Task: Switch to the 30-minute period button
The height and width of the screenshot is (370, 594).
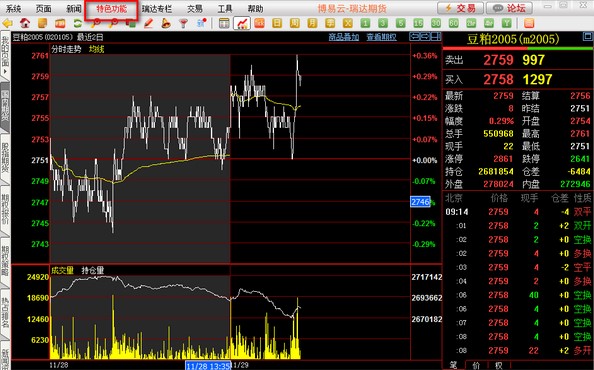Action: [436, 23]
